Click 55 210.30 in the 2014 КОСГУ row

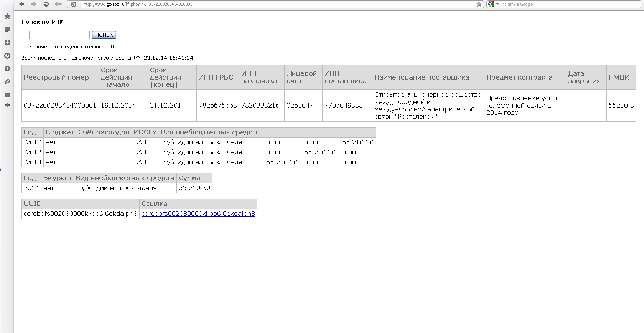[282, 162]
